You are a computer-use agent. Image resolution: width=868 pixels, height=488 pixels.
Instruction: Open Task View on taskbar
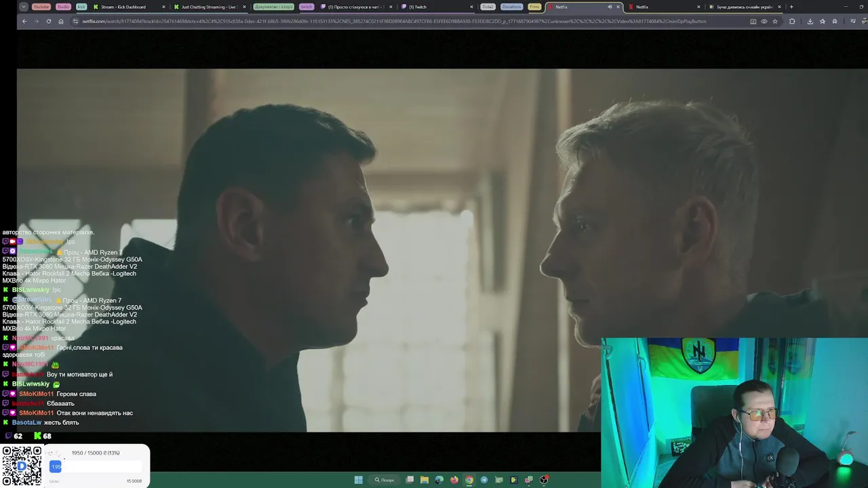[x=410, y=480]
